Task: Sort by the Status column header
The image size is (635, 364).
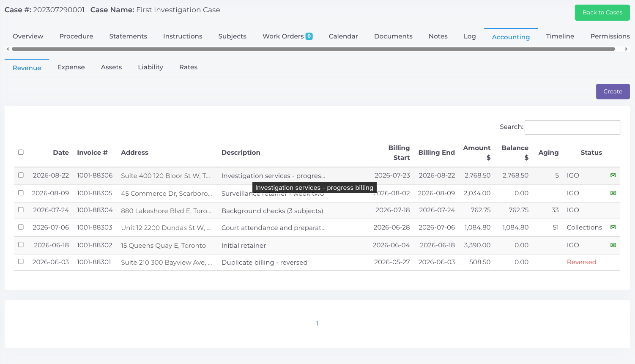Action: [x=591, y=153]
